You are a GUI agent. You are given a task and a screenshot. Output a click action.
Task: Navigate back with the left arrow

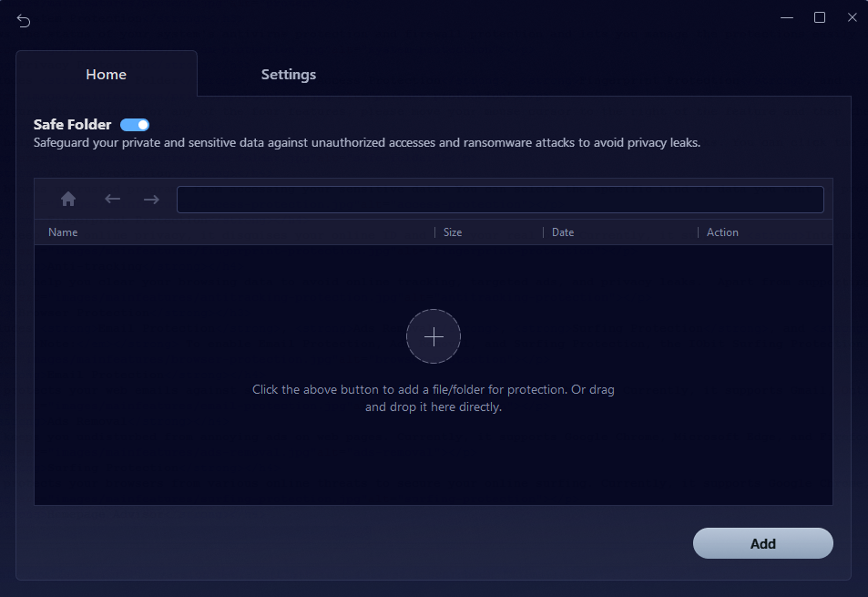pyautogui.click(x=112, y=199)
